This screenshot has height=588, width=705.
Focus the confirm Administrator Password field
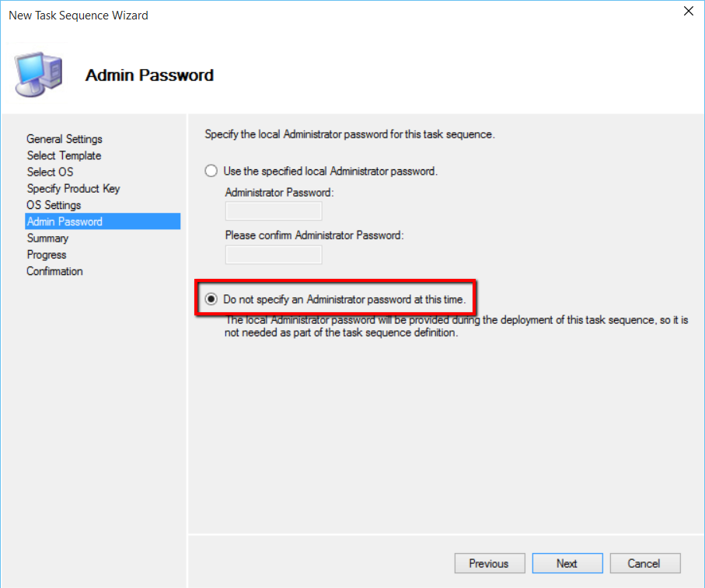(x=273, y=254)
